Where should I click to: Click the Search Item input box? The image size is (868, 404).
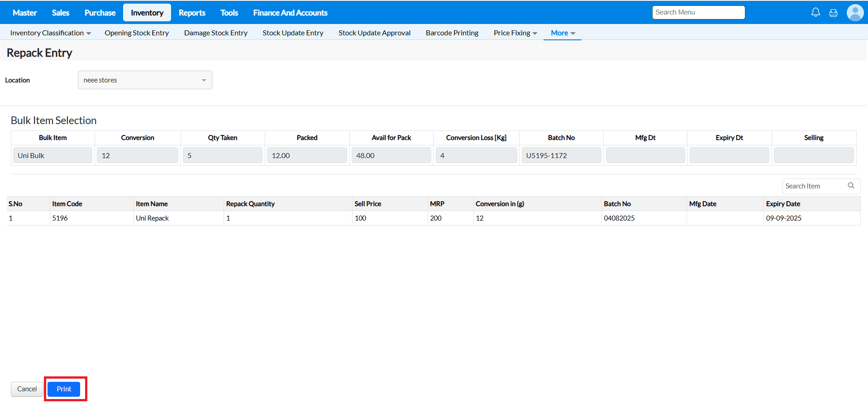[814, 186]
